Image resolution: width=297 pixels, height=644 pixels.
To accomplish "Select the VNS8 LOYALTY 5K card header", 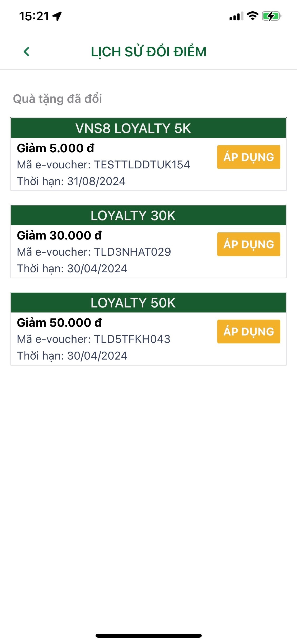I will [148, 128].
